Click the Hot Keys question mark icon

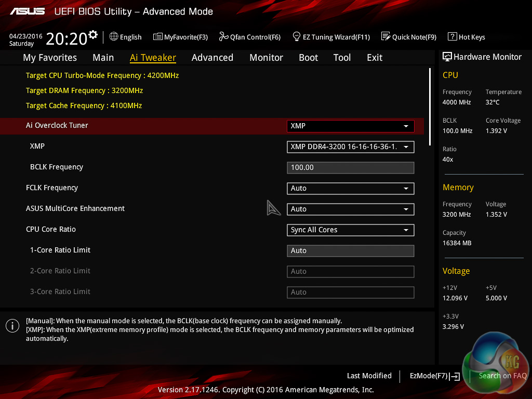click(453, 36)
